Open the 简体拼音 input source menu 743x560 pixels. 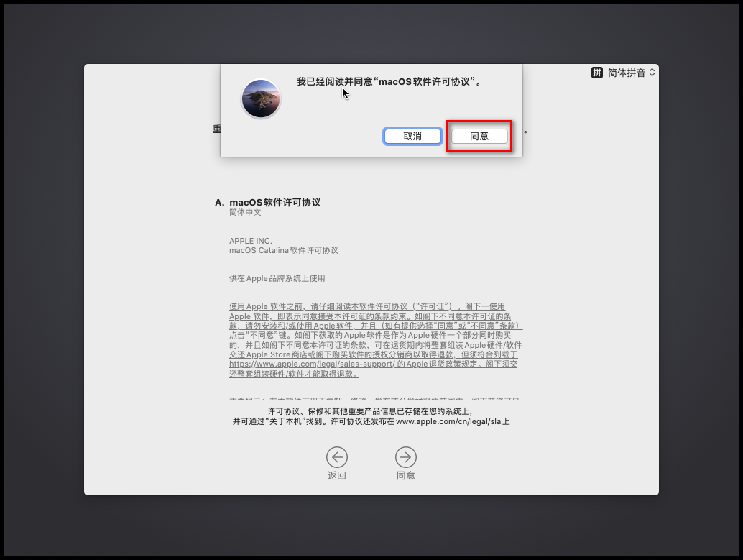[623, 73]
